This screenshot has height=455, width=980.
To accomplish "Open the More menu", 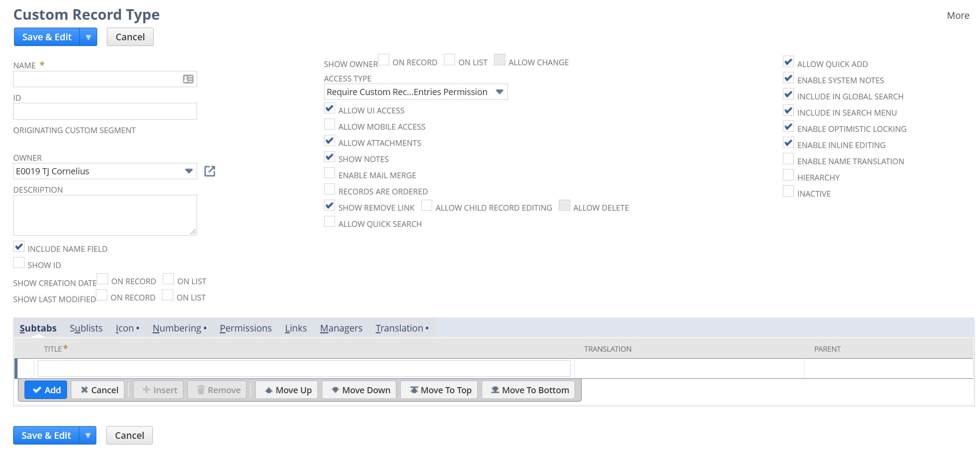I will (x=958, y=15).
